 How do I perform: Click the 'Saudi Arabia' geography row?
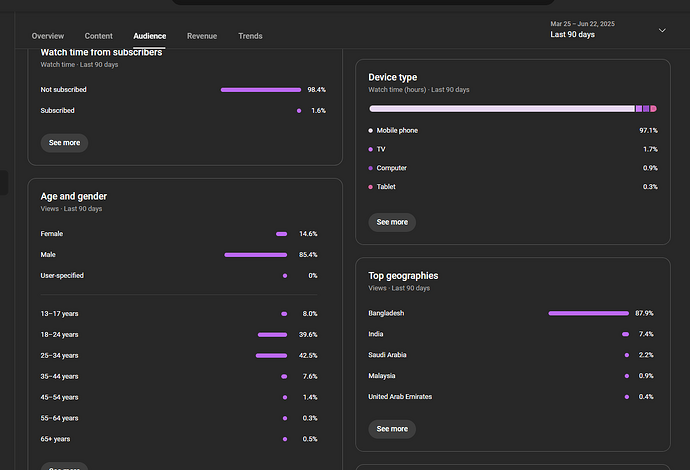pyautogui.click(x=511, y=355)
